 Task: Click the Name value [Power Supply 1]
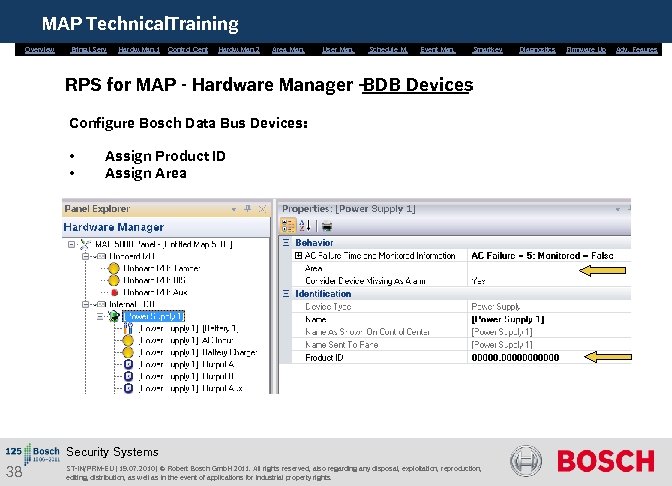click(508, 319)
